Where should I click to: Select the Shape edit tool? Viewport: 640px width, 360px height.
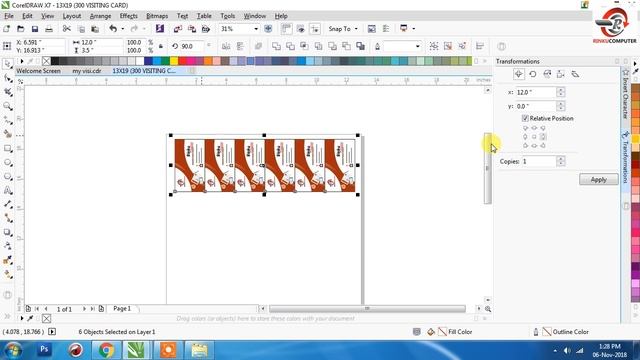coord(7,78)
